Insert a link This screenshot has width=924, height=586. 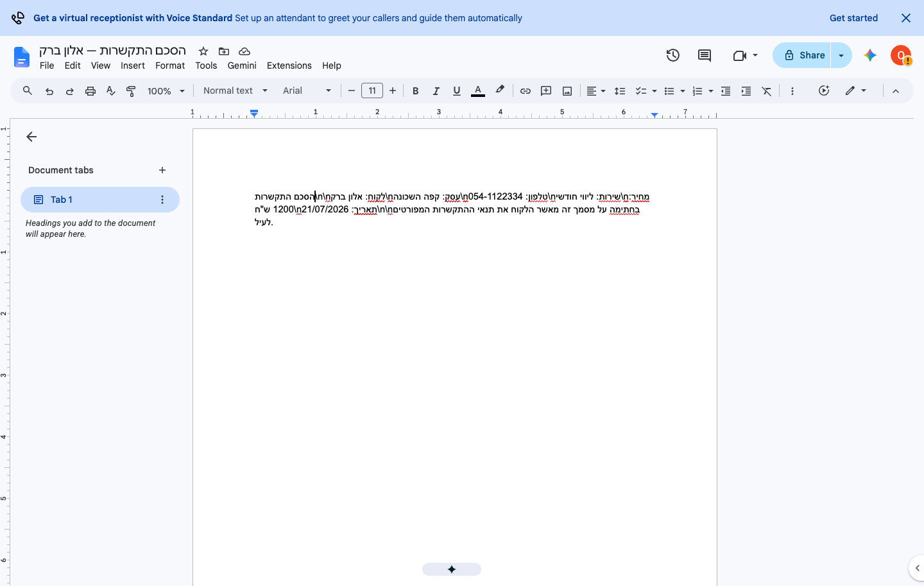coord(526,91)
